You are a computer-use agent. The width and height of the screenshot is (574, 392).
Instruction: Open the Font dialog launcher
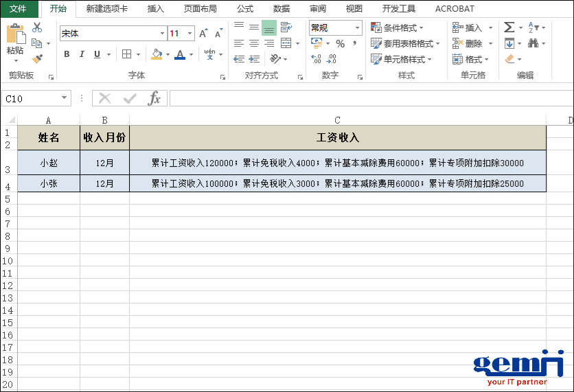point(222,77)
